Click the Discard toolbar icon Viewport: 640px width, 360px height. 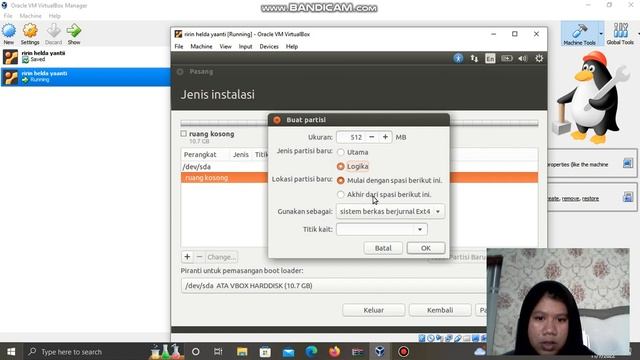click(53, 33)
